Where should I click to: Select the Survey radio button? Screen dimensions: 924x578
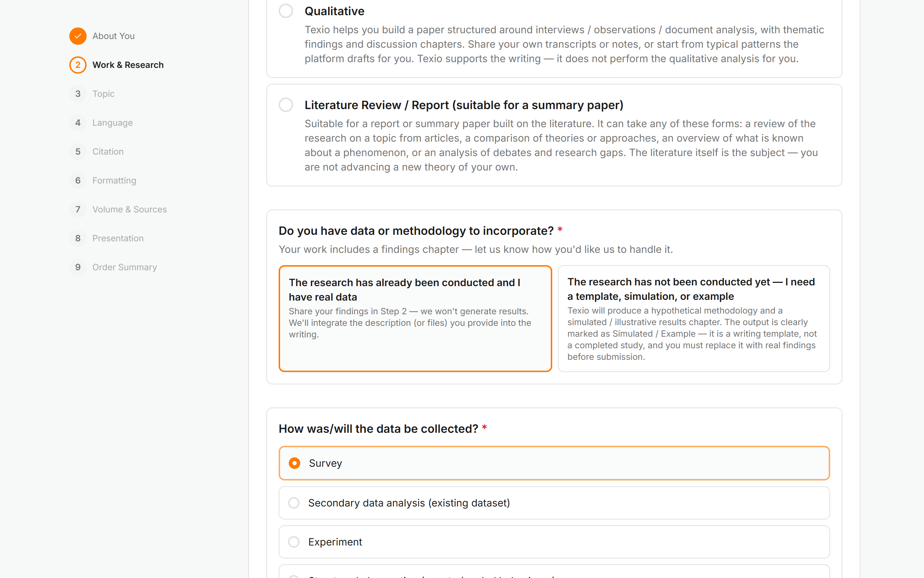tap(295, 463)
